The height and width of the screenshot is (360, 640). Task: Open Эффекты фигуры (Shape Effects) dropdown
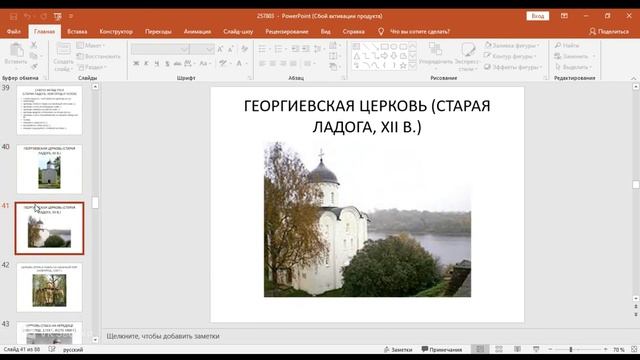[514, 67]
